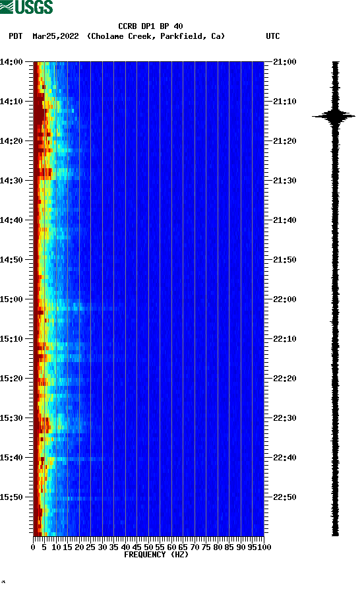Click the 15:00 PDT time label
Image resolution: width=364 pixels, height=589 pixels.
pyautogui.click(x=11, y=299)
